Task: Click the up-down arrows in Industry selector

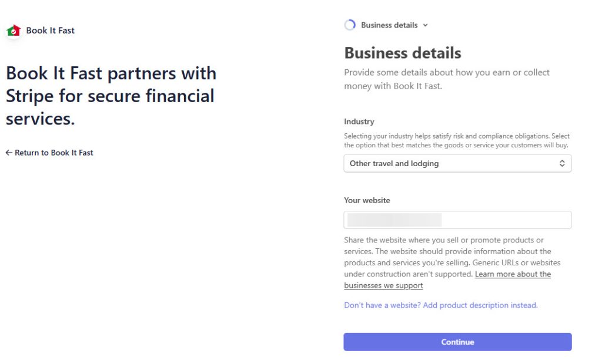Action: pyautogui.click(x=562, y=164)
